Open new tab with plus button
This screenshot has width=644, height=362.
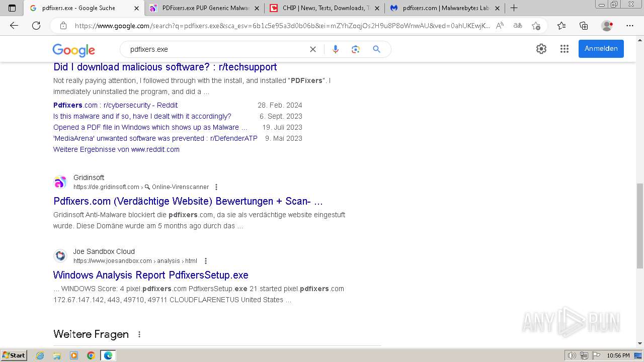[514, 8]
